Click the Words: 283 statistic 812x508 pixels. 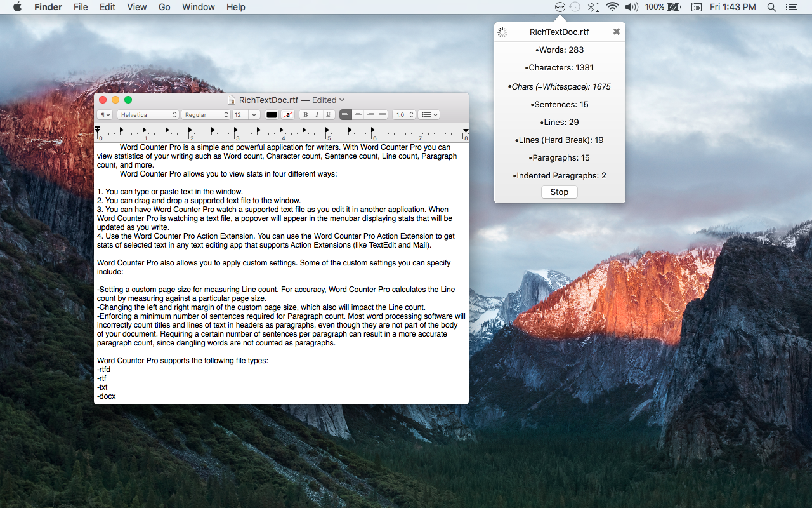[560, 50]
